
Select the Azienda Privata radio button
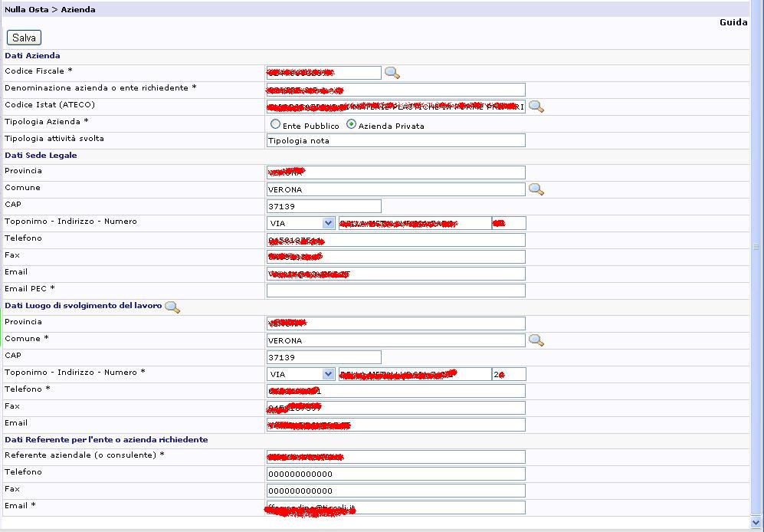(352, 124)
